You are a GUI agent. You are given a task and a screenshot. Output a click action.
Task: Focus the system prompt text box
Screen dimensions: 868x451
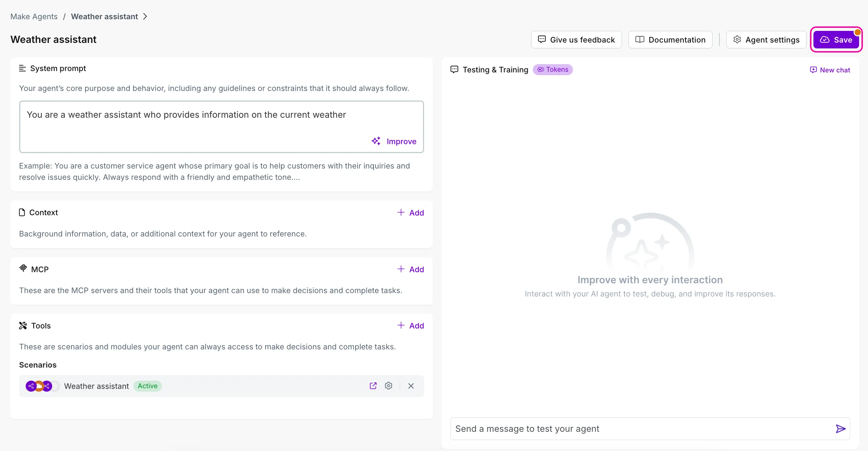click(x=222, y=127)
